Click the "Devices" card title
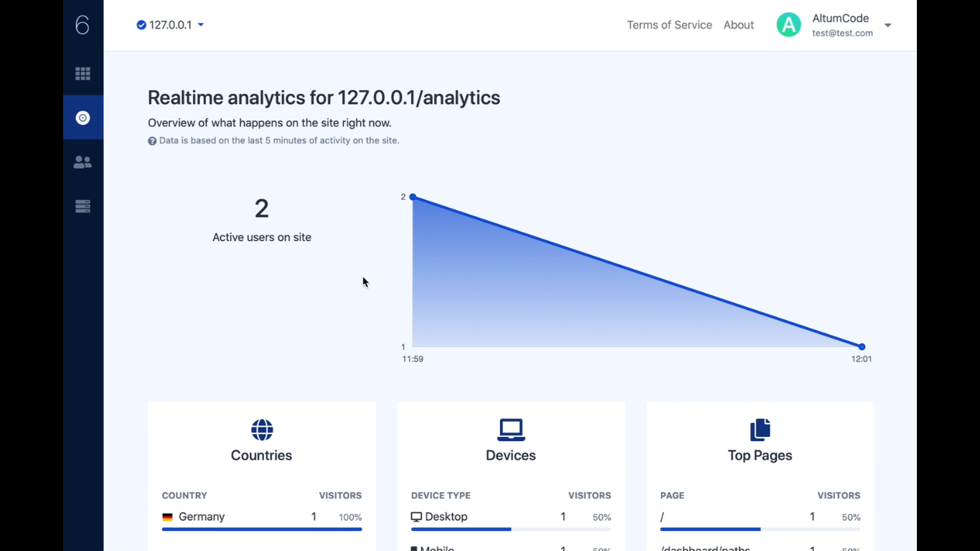The height and width of the screenshot is (551, 980). pos(511,456)
